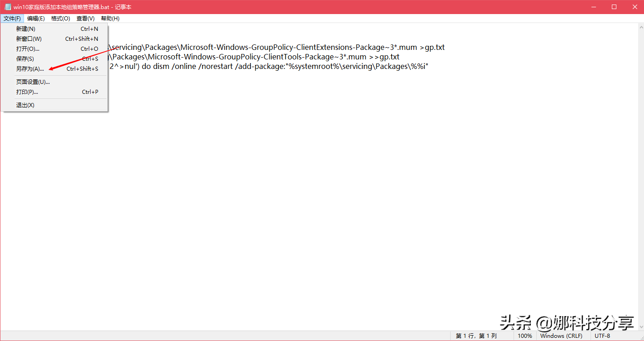Minimize the Notepad window
Screen dimensions: 644x341
point(593,7)
